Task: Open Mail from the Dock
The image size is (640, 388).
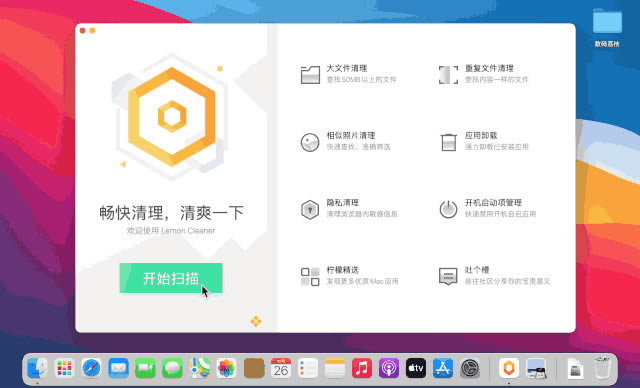Action: point(118,368)
